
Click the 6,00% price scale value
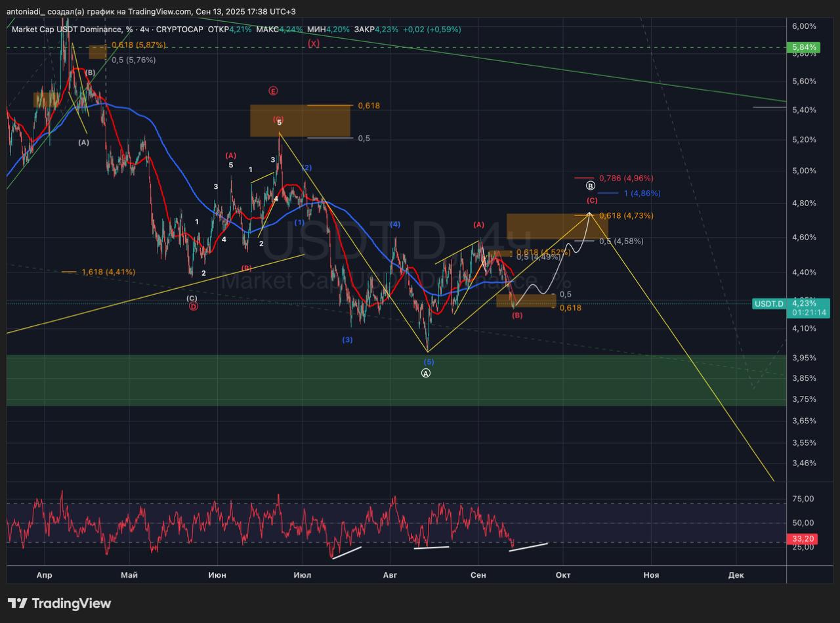[x=804, y=26]
